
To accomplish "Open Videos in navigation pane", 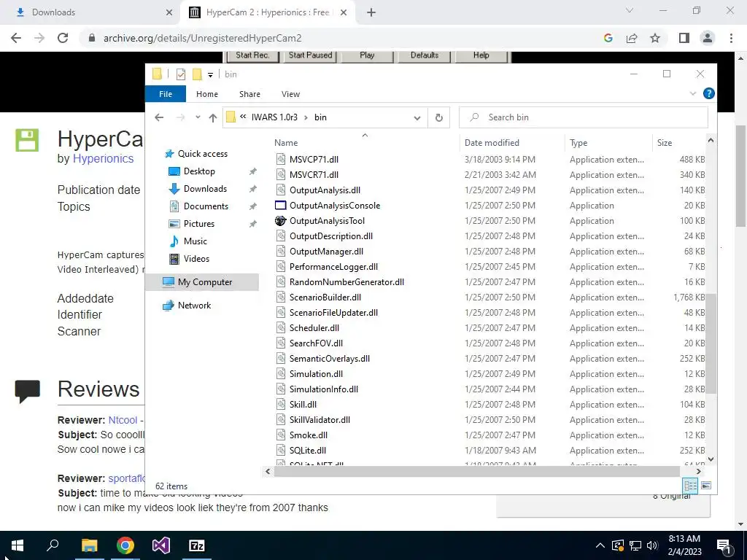I will pyautogui.click(x=196, y=259).
